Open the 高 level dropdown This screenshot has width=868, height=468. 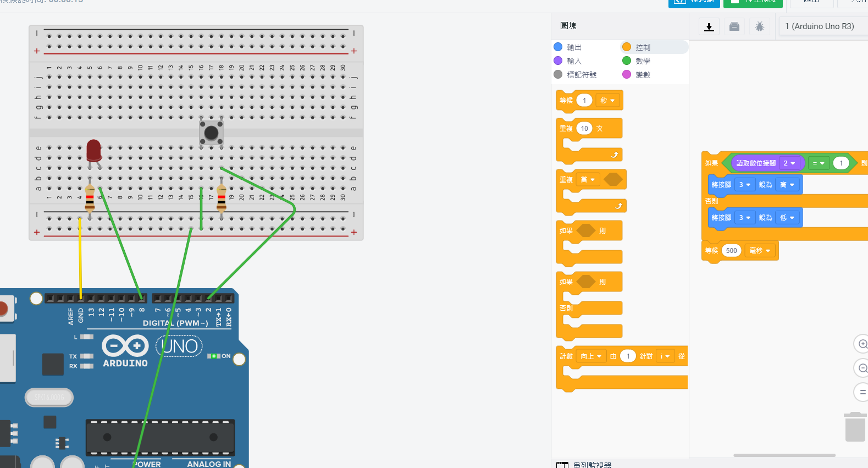(787, 185)
